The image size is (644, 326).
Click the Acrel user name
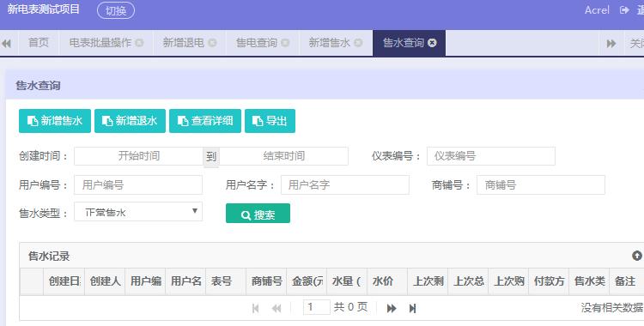(597, 10)
